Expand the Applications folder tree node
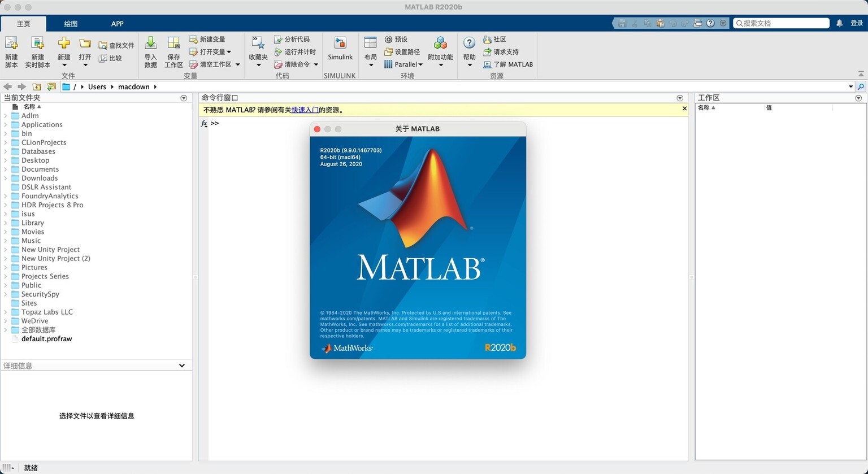Screen dimensions: 868x474 click(6, 124)
